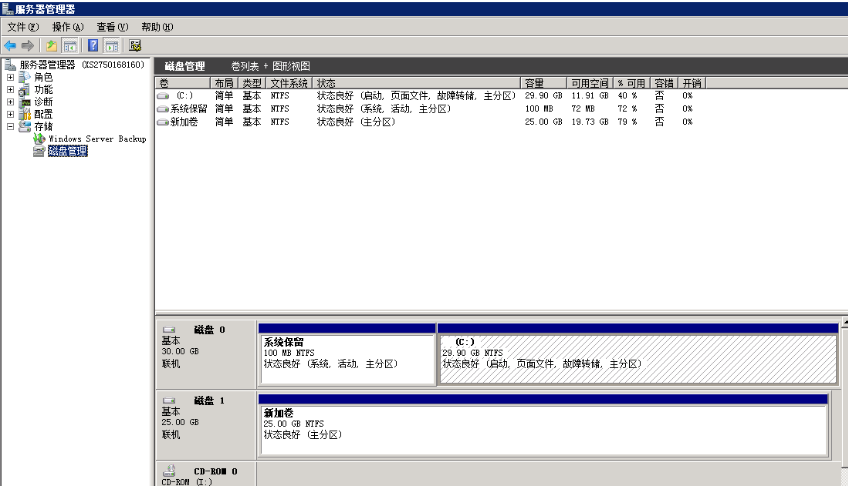The height and width of the screenshot is (490, 848).
Task: Expand the 诊断 tree node
Action: point(10,102)
